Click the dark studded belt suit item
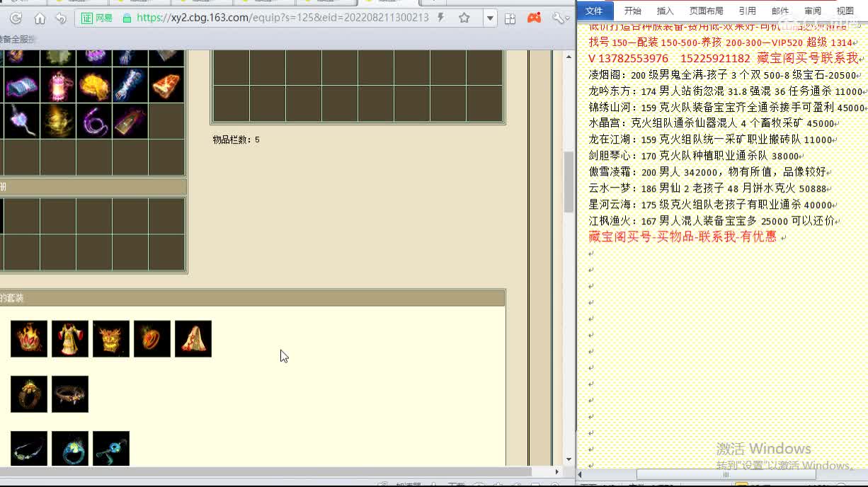Image resolution: width=868 pixels, height=487 pixels. (70, 394)
